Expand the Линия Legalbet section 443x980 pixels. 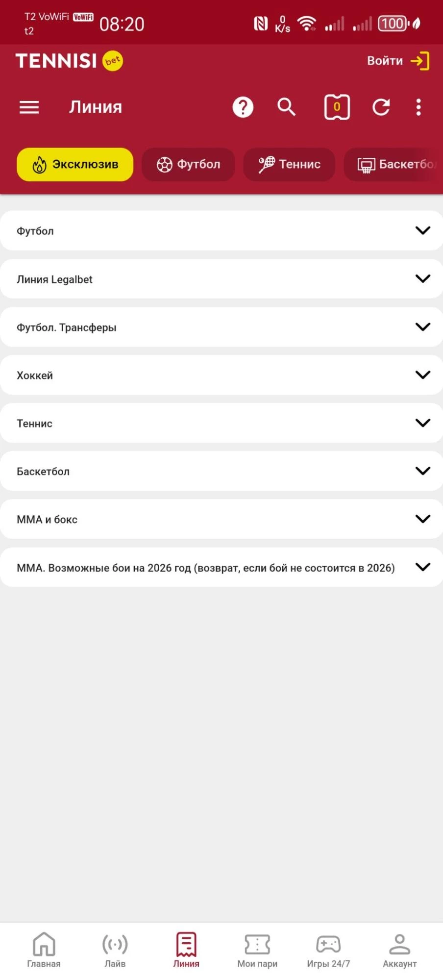point(221,279)
